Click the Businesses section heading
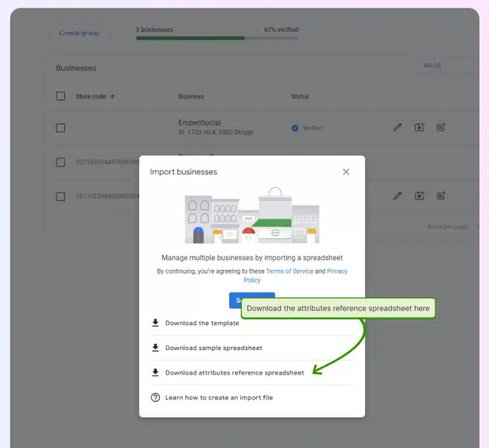Viewport: 489px width, 448px height. click(76, 68)
